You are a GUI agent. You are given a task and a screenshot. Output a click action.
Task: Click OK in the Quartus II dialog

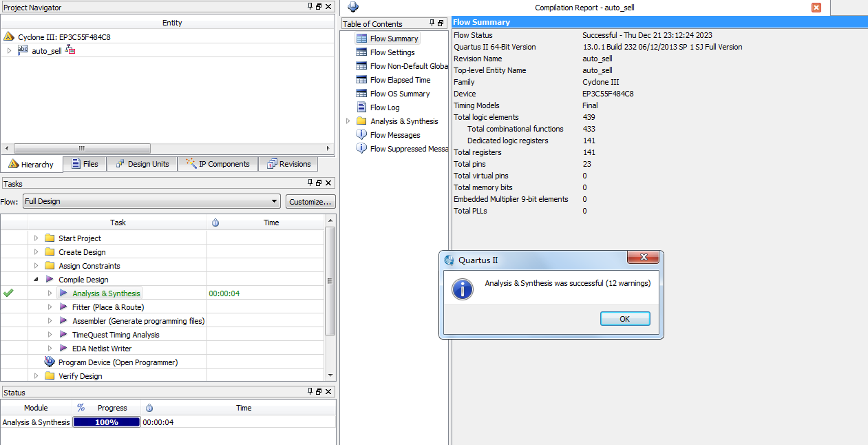pos(625,319)
